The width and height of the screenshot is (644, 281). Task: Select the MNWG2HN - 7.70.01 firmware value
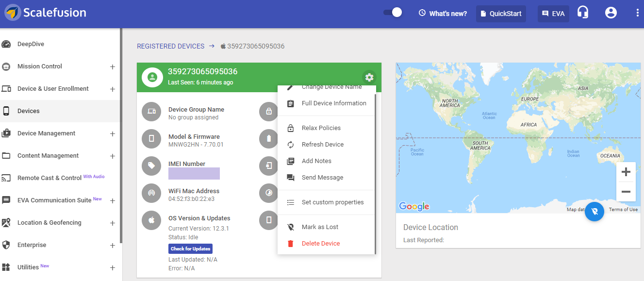pos(196,145)
